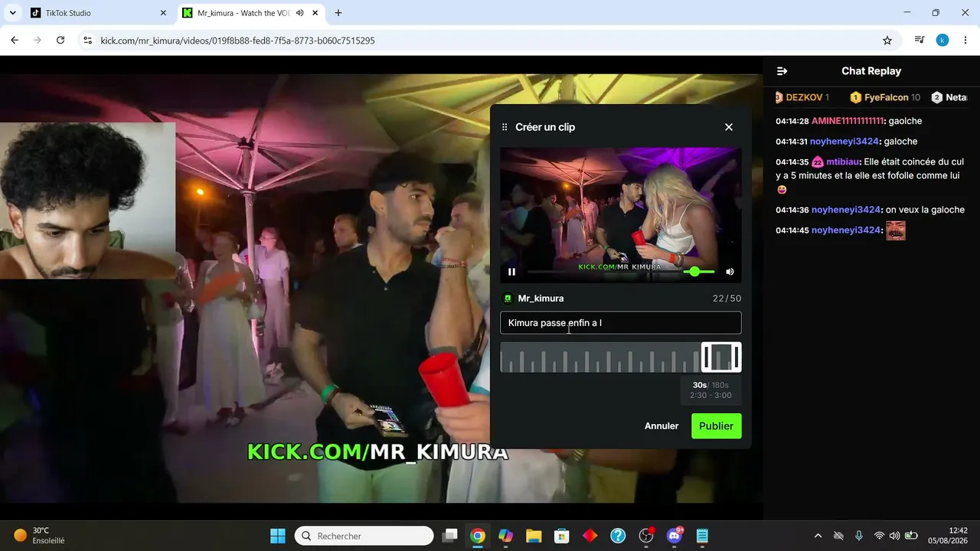Click the emote in the 04:14:45 message

coord(896,230)
